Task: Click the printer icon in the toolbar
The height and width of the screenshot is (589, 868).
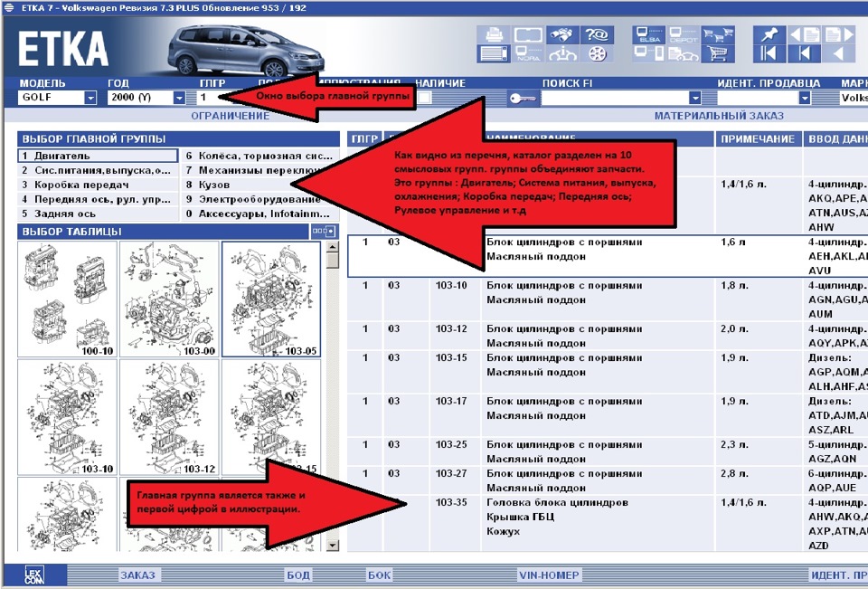Action: (494, 35)
